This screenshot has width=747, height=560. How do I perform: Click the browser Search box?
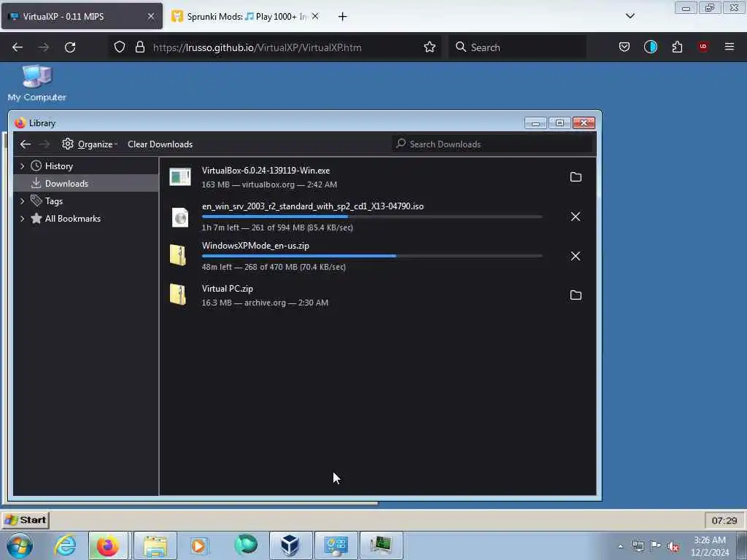click(517, 47)
